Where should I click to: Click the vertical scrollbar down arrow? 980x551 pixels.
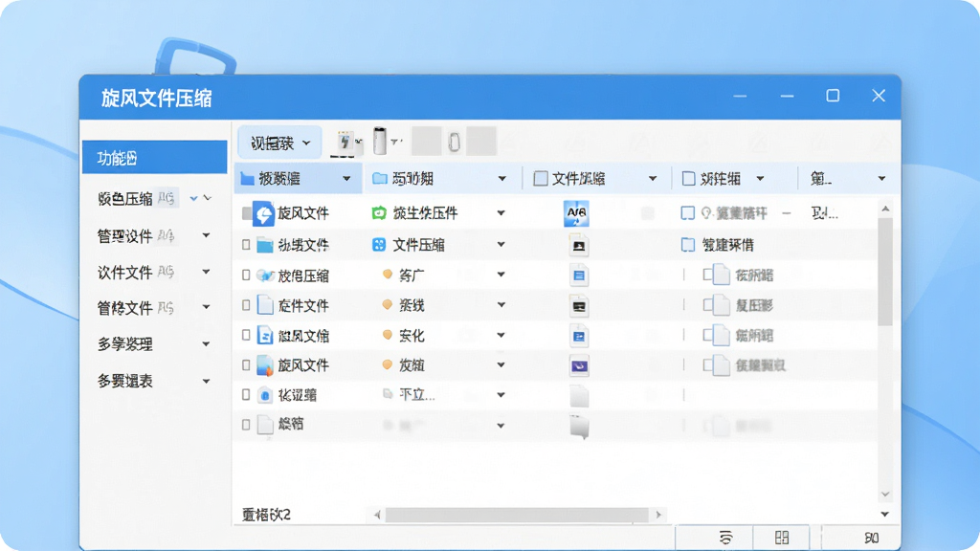click(885, 495)
